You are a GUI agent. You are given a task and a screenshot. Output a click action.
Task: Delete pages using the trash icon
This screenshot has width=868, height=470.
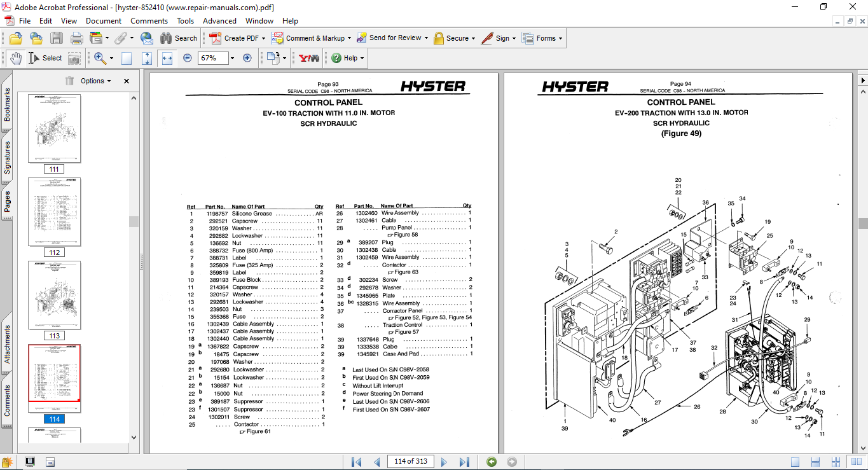[x=69, y=81]
